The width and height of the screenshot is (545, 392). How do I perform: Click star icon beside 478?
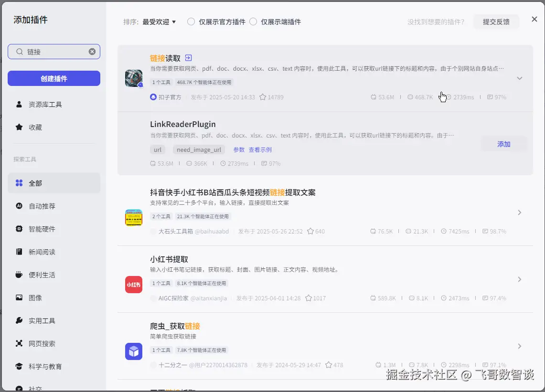[x=329, y=365]
